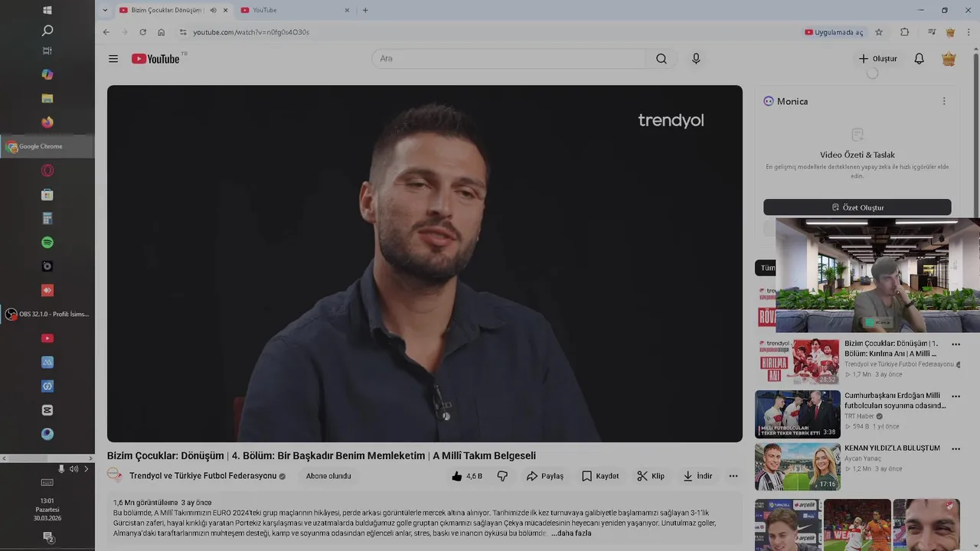Screen dimensions: 980x551
Task: View site information icon in address bar
Action: click(x=183, y=32)
